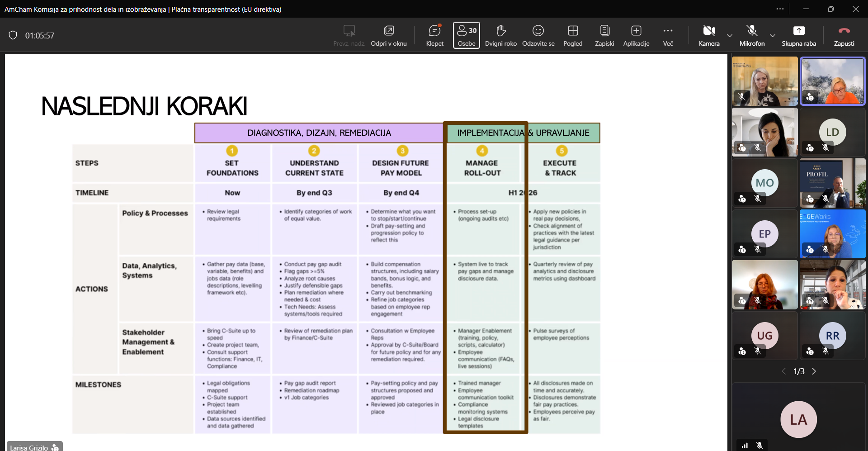Screen dimensions: 868x451
Task: Start sharing with Skupna raba
Action: [x=799, y=35]
